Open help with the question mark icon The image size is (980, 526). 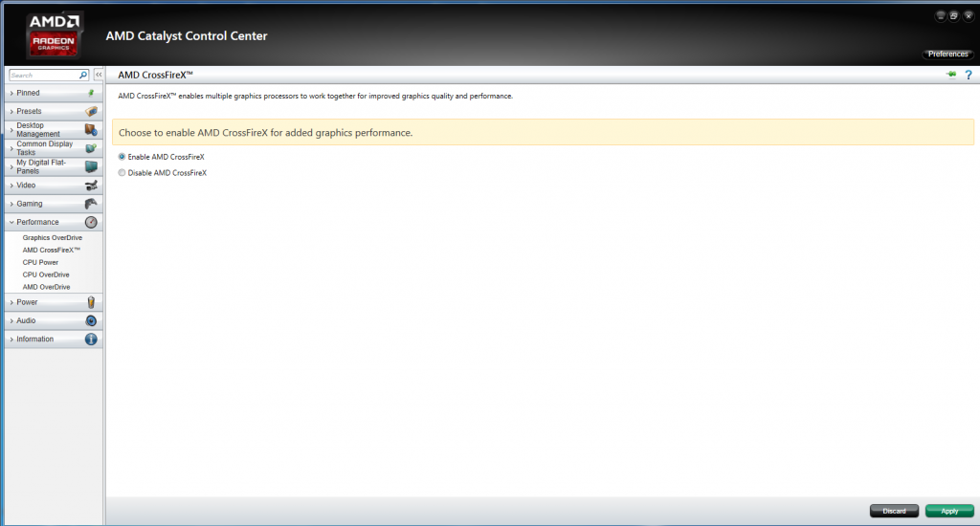pos(968,75)
